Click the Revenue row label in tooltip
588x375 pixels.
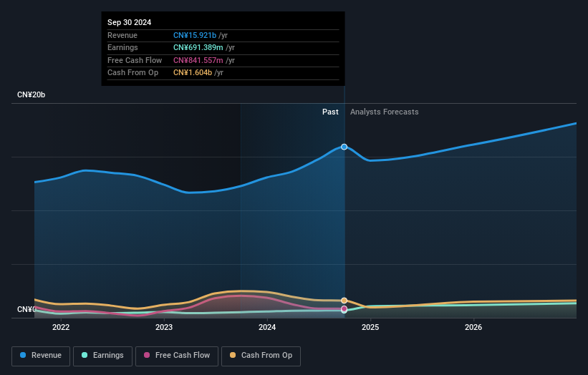tap(122, 35)
